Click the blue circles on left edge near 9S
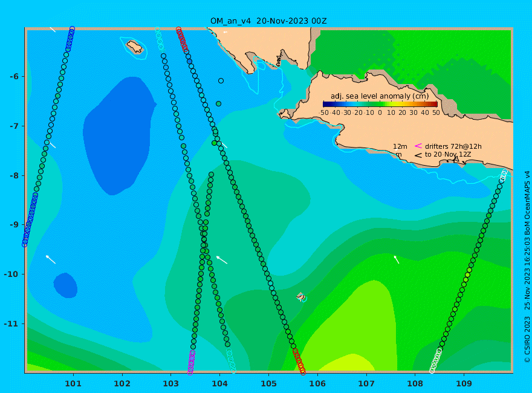 pyautogui.click(x=30, y=219)
